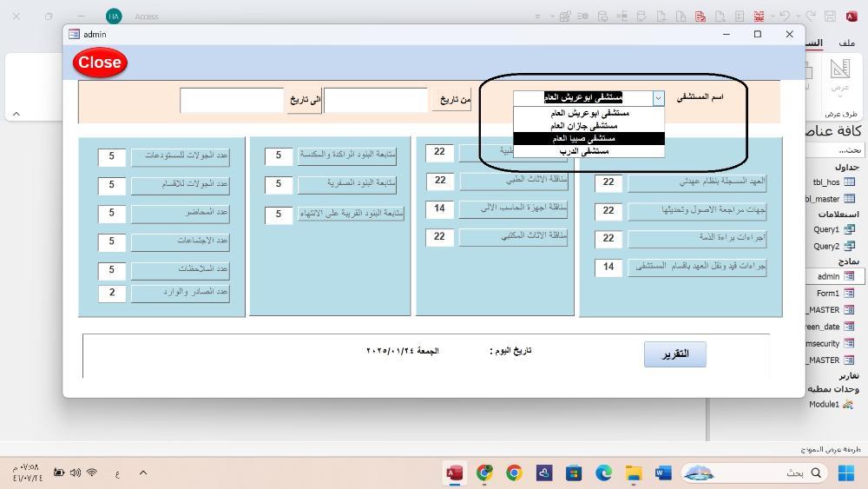Open the Query2 query in navigation pane
Viewport: 868px width, 489px height.
pos(833,246)
